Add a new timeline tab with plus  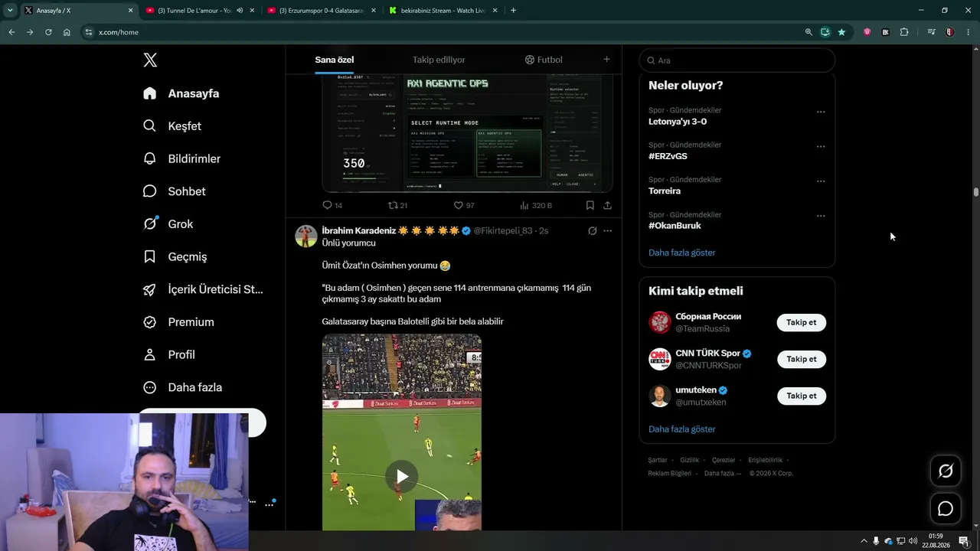point(606,60)
